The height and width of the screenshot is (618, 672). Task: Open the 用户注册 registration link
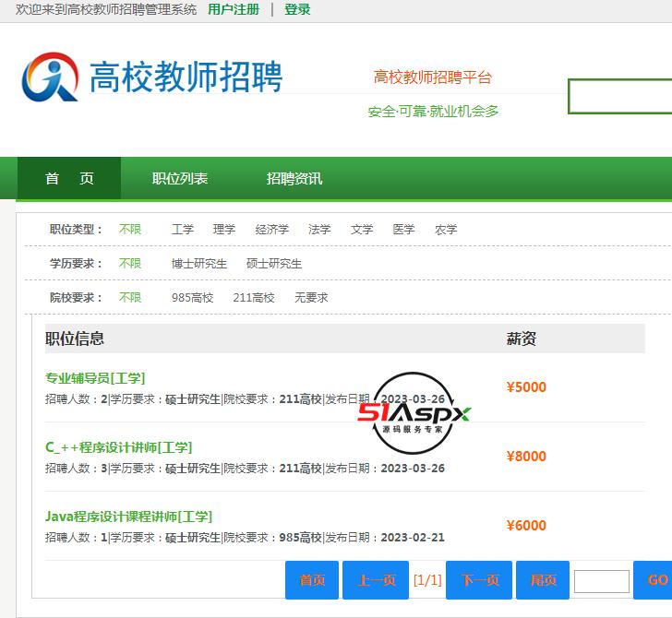[x=234, y=10]
